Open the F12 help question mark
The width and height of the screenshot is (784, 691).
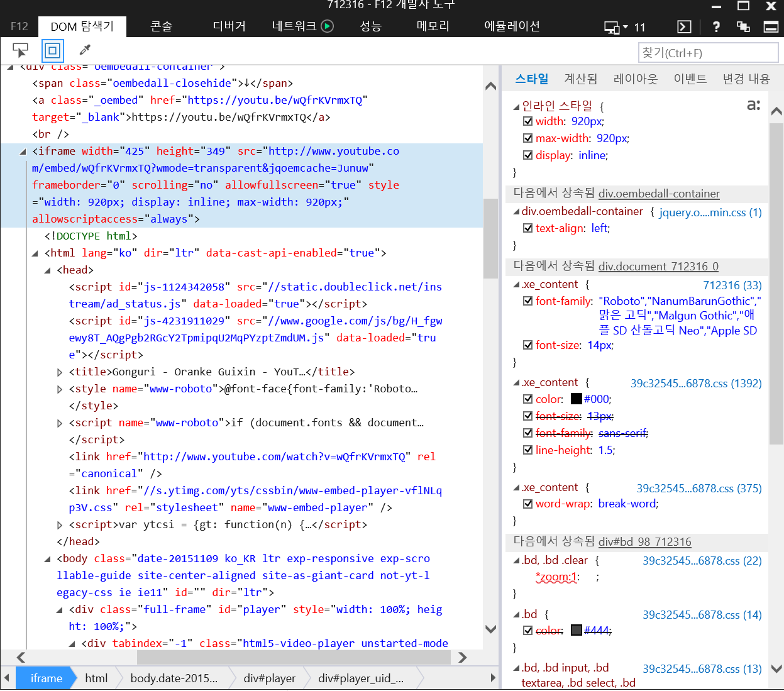click(716, 26)
